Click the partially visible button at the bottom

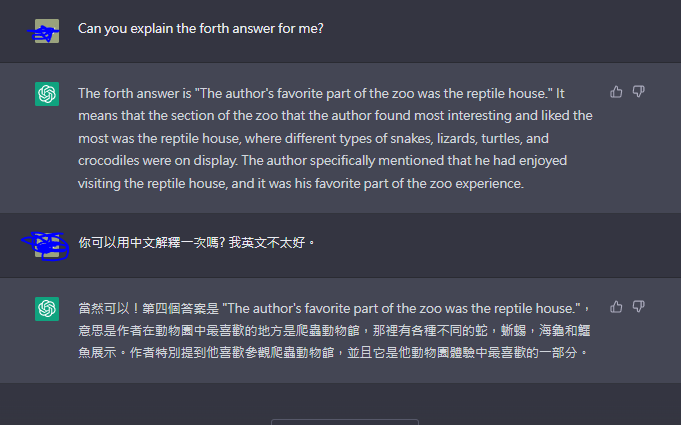point(344,421)
